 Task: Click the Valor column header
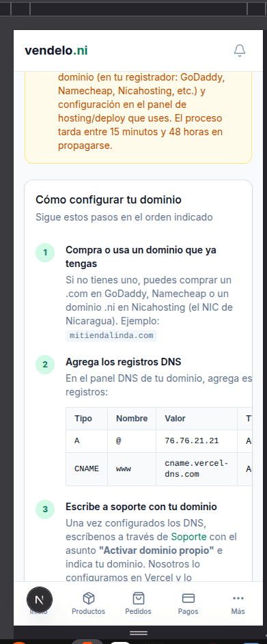[197, 419]
